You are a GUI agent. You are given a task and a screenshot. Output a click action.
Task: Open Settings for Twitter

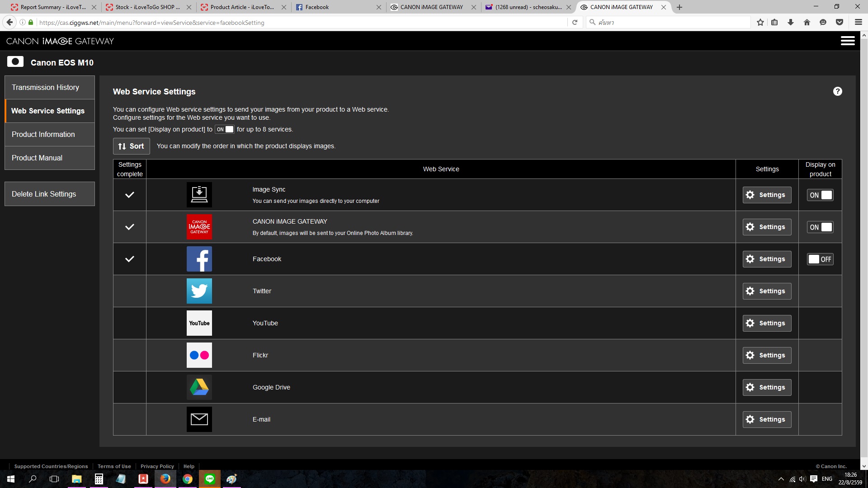click(767, 291)
